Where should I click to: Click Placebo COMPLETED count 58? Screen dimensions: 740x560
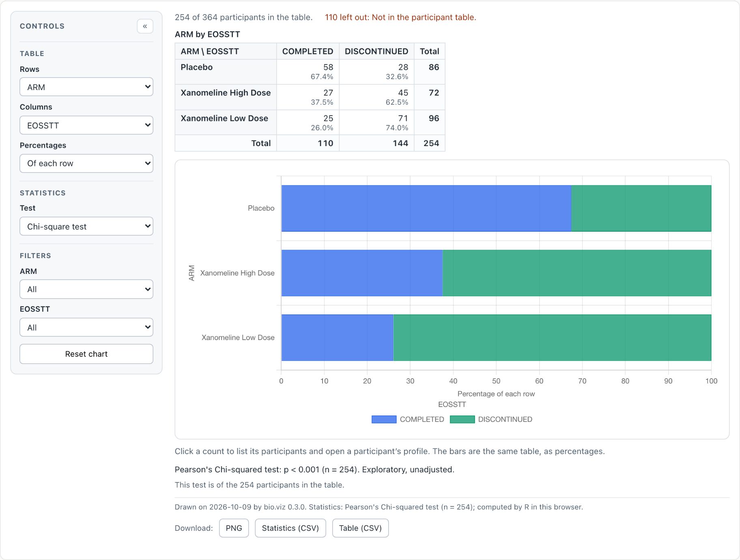tap(328, 67)
